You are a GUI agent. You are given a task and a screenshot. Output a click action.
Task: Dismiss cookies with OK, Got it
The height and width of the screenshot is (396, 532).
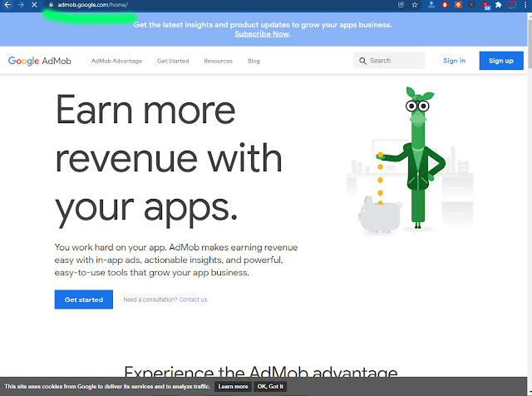coord(270,387)
